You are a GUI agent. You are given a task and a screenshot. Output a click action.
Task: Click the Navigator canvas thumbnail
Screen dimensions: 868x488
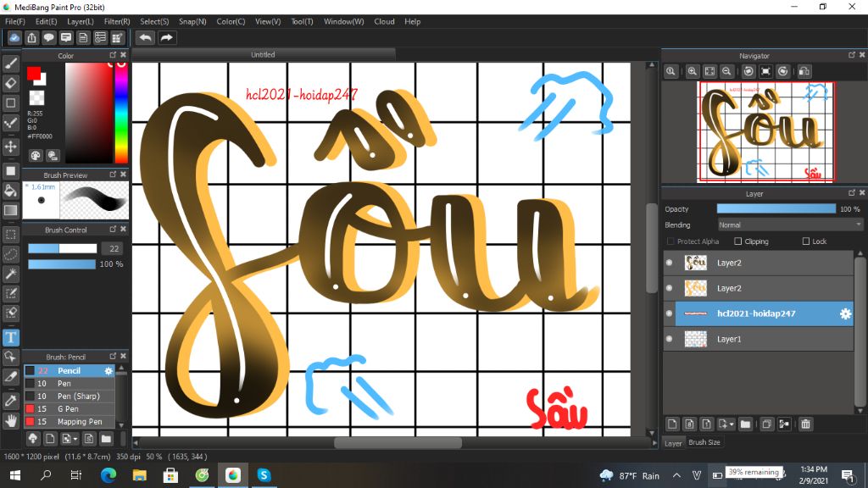pyautogui.click(x=766, y=131)
